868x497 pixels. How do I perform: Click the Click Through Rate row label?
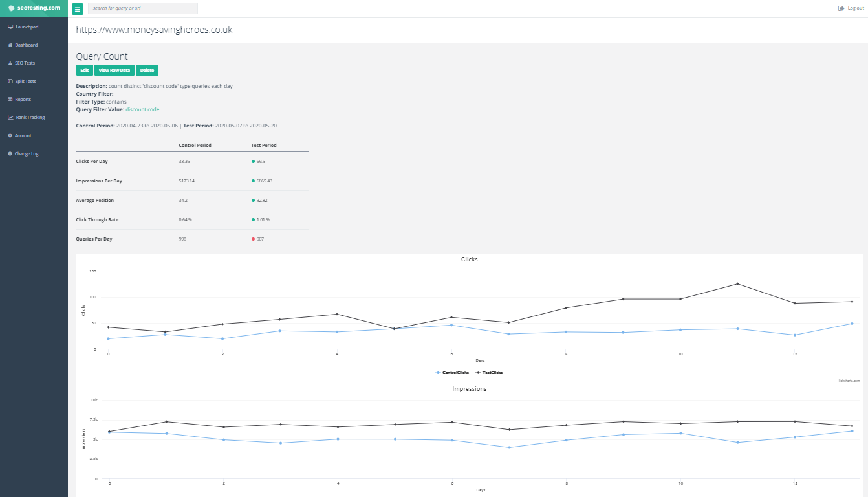(x=97, y=219)
